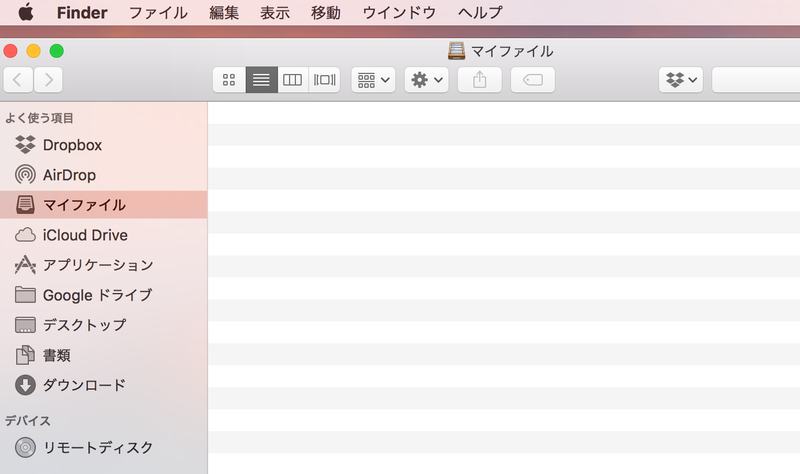This screenshot has width=800, height=474.
Task: Open the 表示 menu
Action: tap(275, 12)
